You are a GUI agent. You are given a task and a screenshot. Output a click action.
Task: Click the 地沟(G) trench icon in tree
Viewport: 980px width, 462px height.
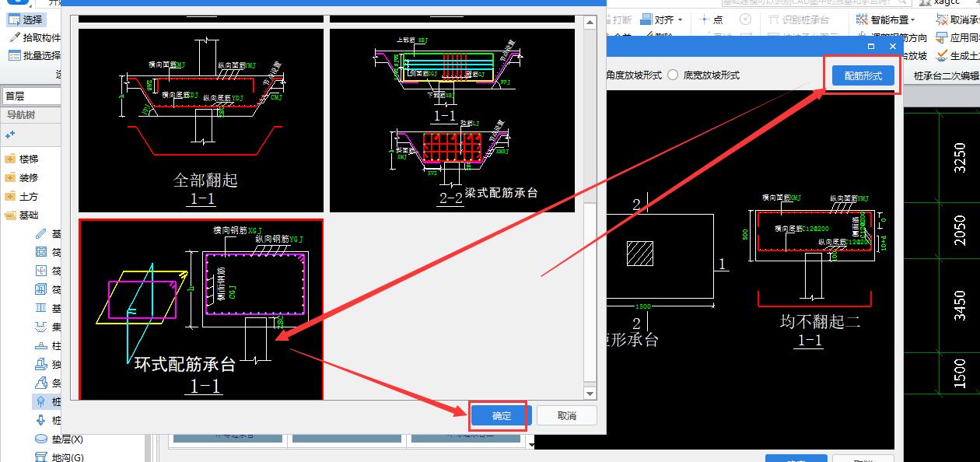point(41,457)
